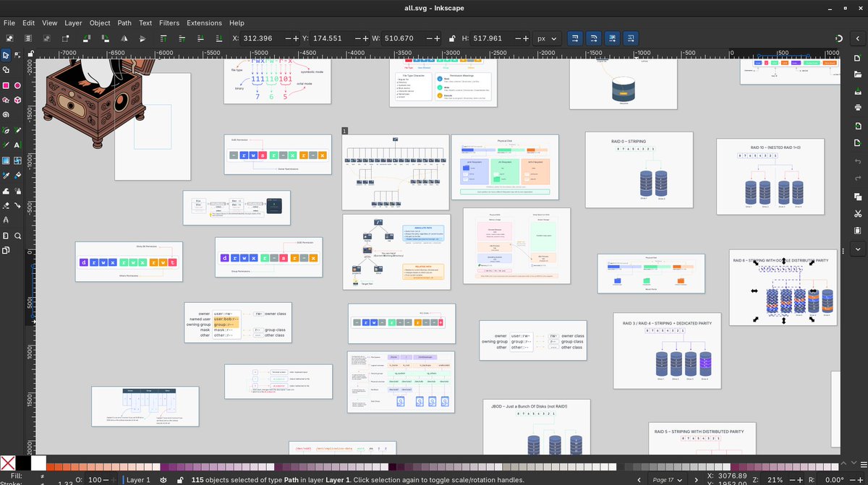Screen dimensions: 868x485
Task: Select the Spiral tool
Action: pos(6,115)
